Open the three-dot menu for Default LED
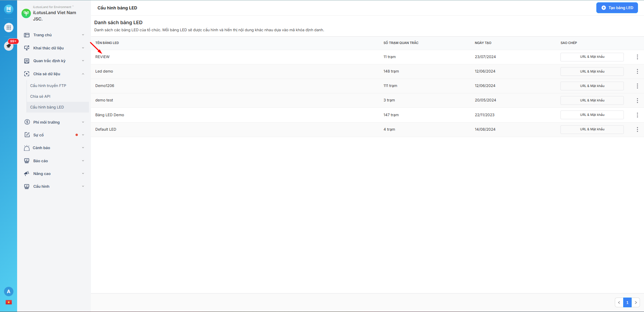The image size is (644, 312). click(637, 129)
